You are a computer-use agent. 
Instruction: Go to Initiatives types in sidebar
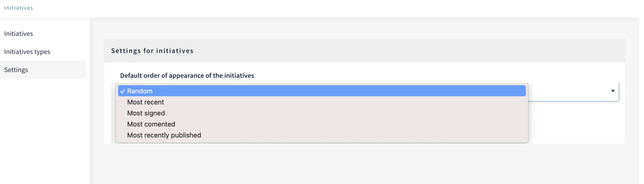pyautogui.click(x=27, y=52)
